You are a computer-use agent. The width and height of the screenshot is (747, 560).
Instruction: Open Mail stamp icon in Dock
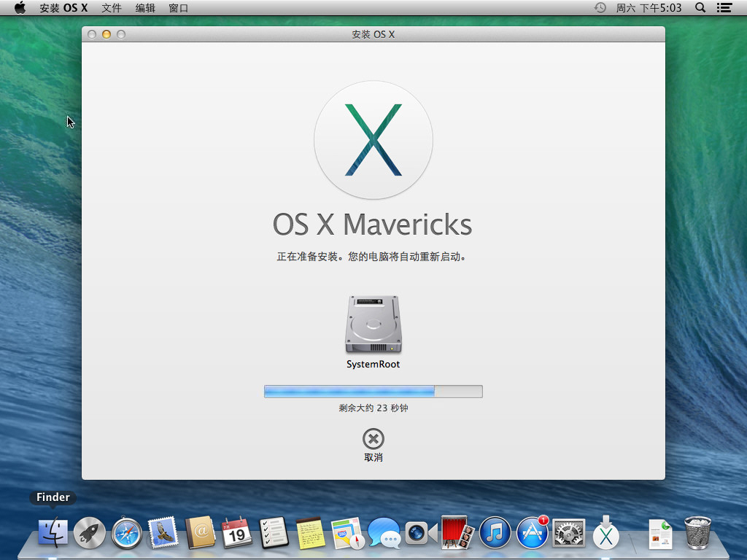(x=163, y=532)
